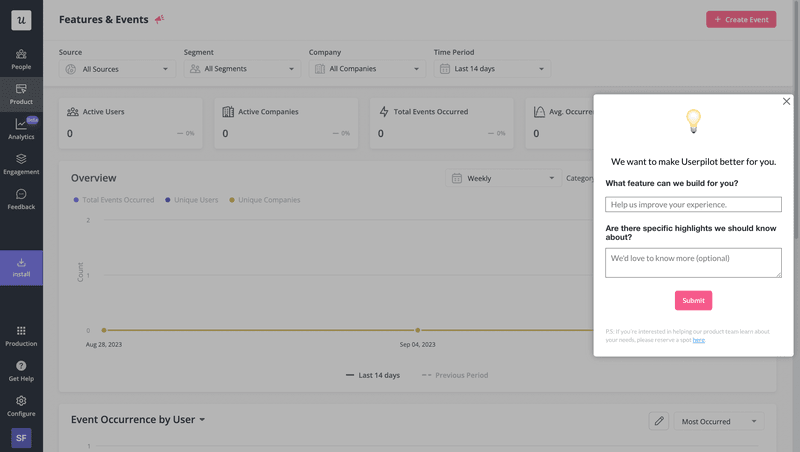The width and height of the screenshot is (800, 452).
Task: Click the Install item in the sidebar
Action: click(x=21, y=268)
